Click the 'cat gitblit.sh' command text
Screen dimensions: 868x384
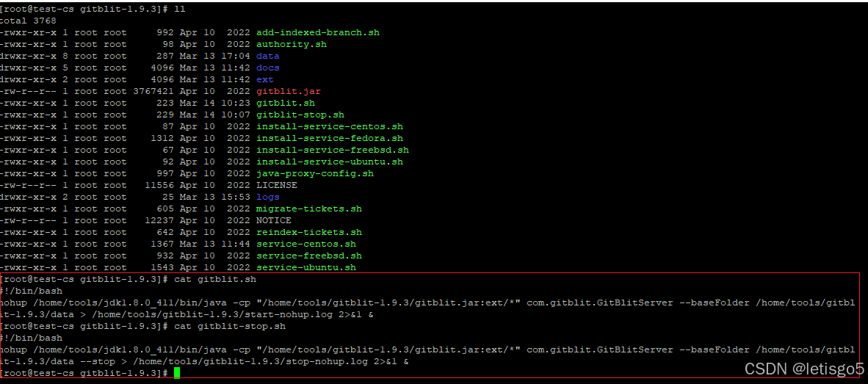coord(214,279)
